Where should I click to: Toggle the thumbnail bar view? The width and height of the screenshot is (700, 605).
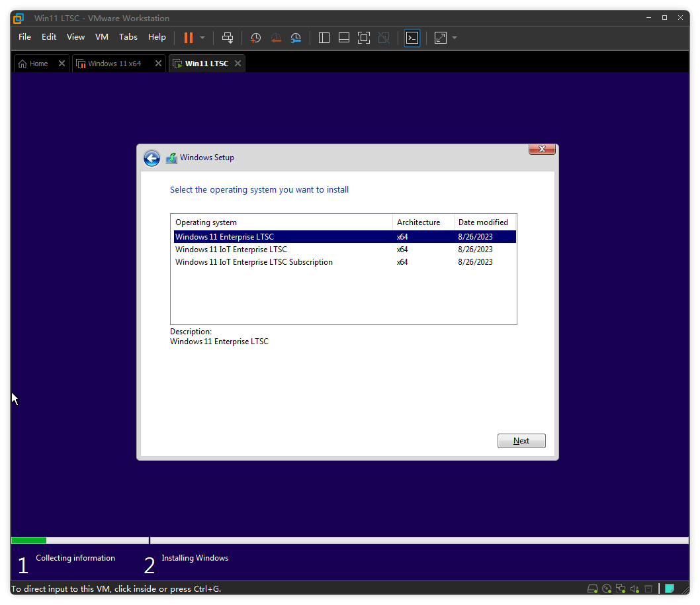(343, 38)
